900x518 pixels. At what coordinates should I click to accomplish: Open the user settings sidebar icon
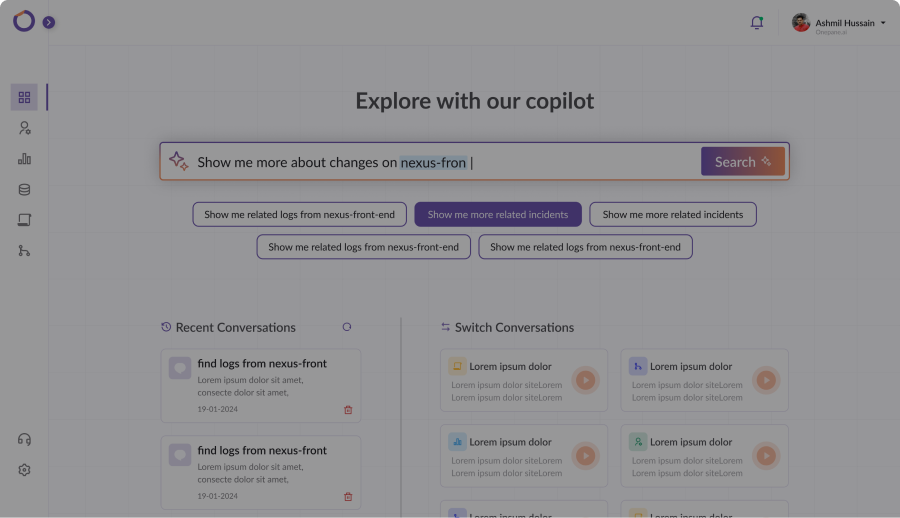tap(24, 128)
